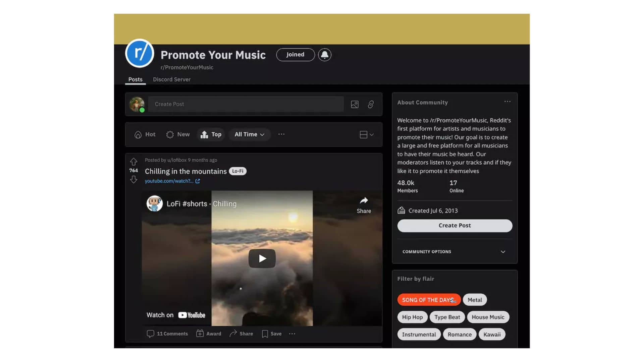Switch to the Posts tab
The height and width of the screenshot is (362, 644).
point(135,79)
